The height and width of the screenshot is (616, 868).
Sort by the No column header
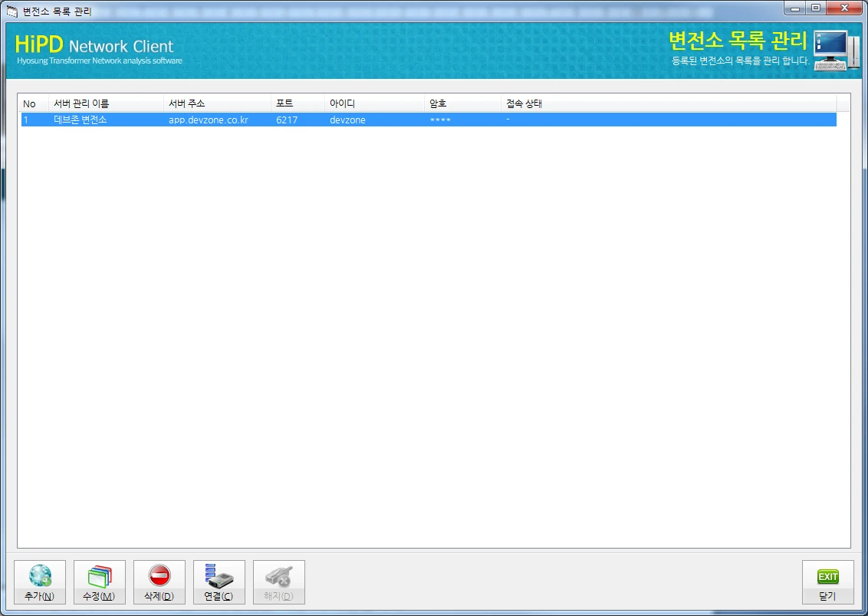click(x=35, y=103)
